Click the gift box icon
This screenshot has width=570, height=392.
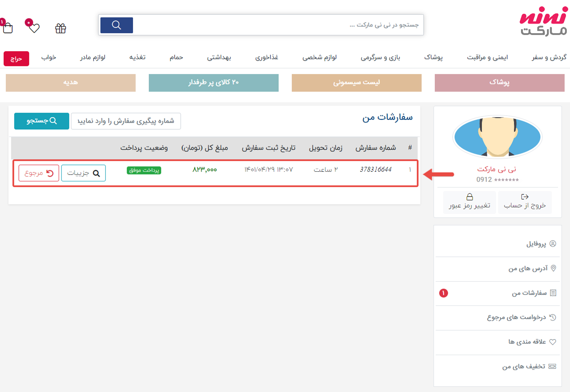coord(61,28)
